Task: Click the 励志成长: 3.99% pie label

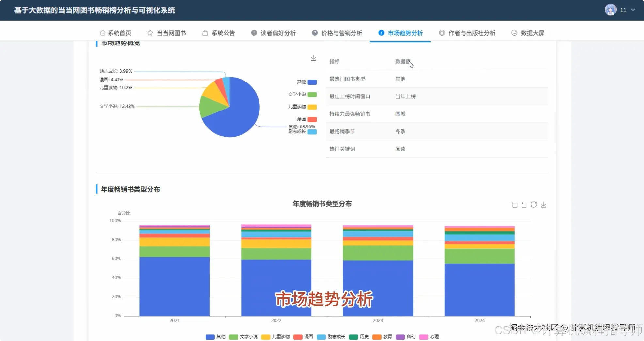Action: coord(116,71)
